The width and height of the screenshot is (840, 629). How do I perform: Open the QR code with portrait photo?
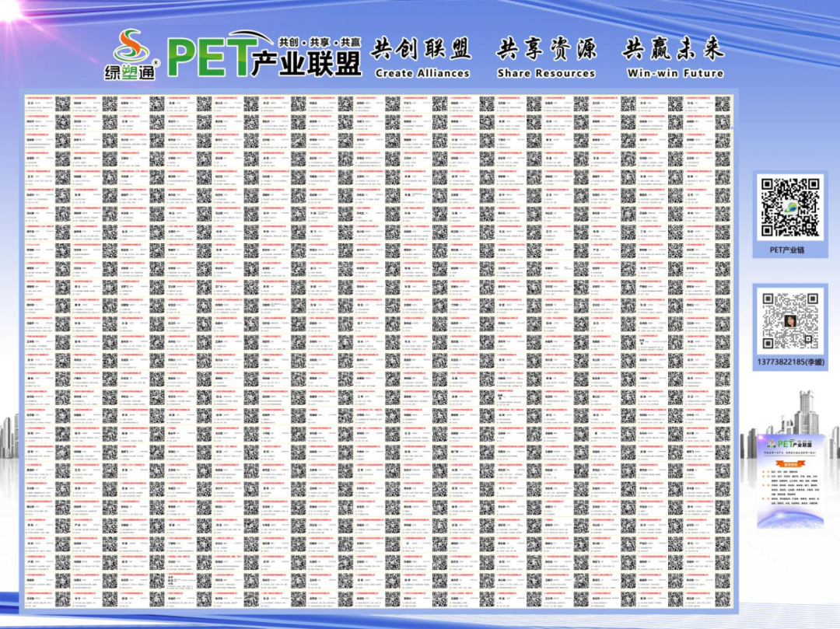(x=790, y=320)
